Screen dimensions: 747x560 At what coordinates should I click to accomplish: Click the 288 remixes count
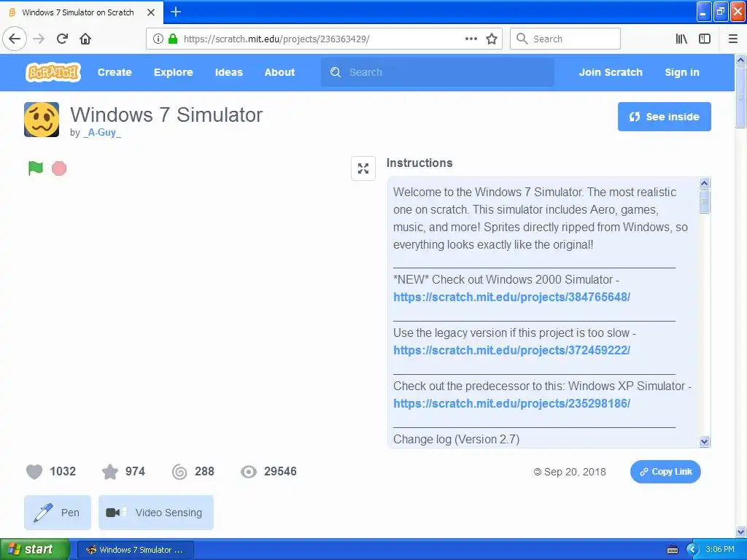[x=204, y=472]
